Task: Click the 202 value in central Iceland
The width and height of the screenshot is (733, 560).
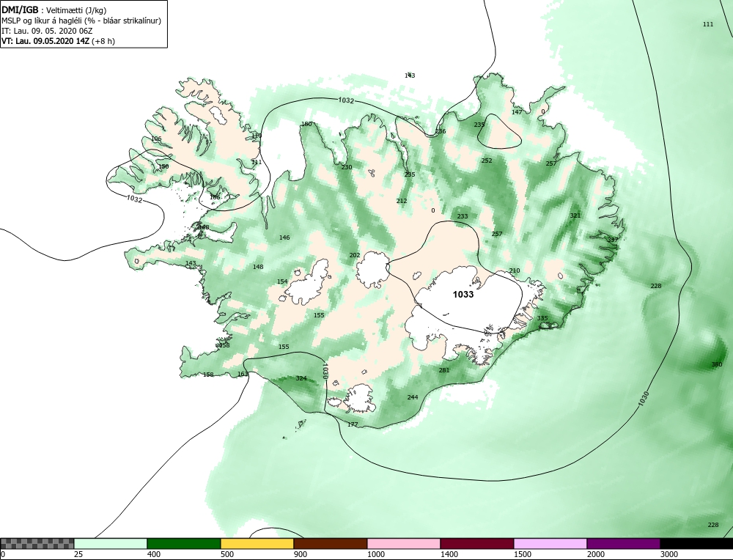Action: pos(355,255)
